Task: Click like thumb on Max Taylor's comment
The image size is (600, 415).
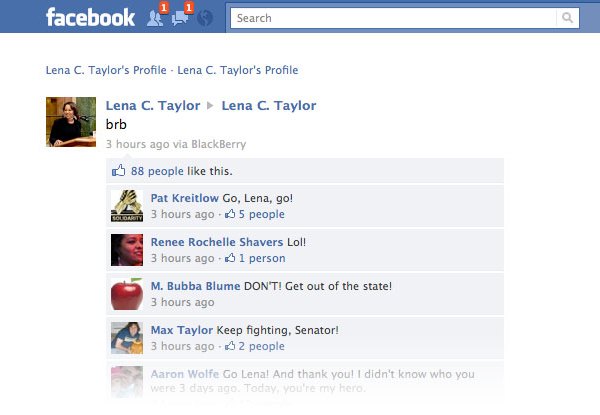Action: point(230,346)
